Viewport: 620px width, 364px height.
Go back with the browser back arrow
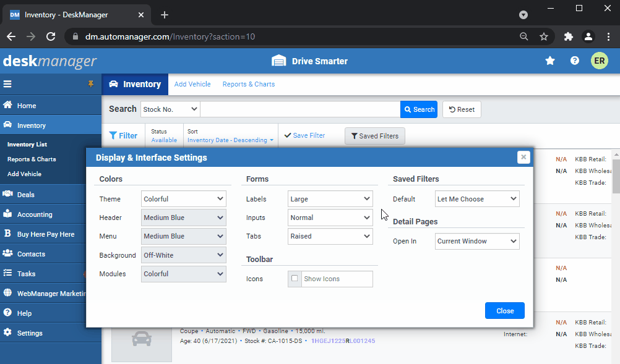[x=11, y=36]
